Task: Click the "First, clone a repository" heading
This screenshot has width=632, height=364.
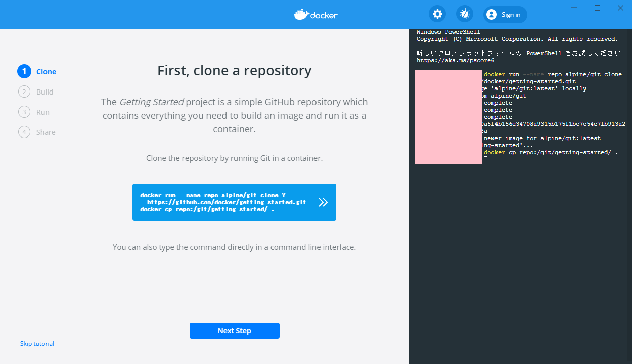Action: click(x=235, y=70)
